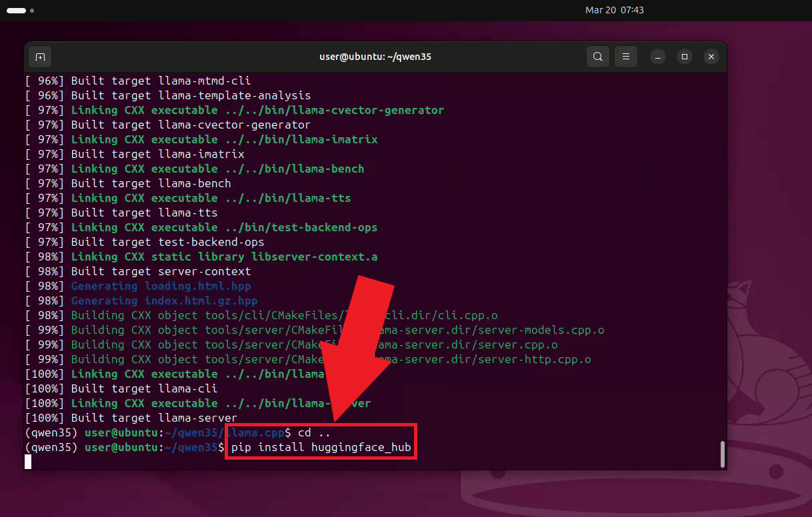Click the new tab plus icon

[x=40, y=57]
